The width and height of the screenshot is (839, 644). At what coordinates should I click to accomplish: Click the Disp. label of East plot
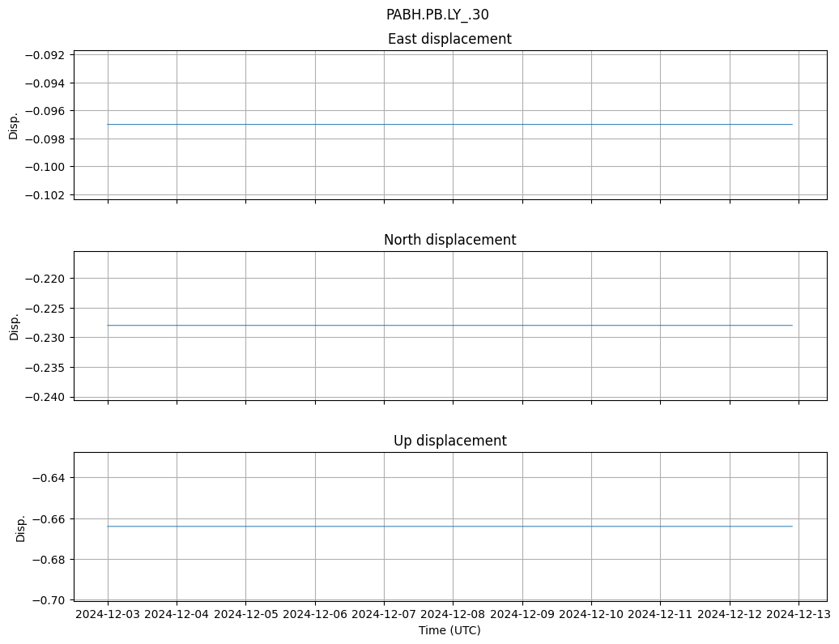[14, 125]
